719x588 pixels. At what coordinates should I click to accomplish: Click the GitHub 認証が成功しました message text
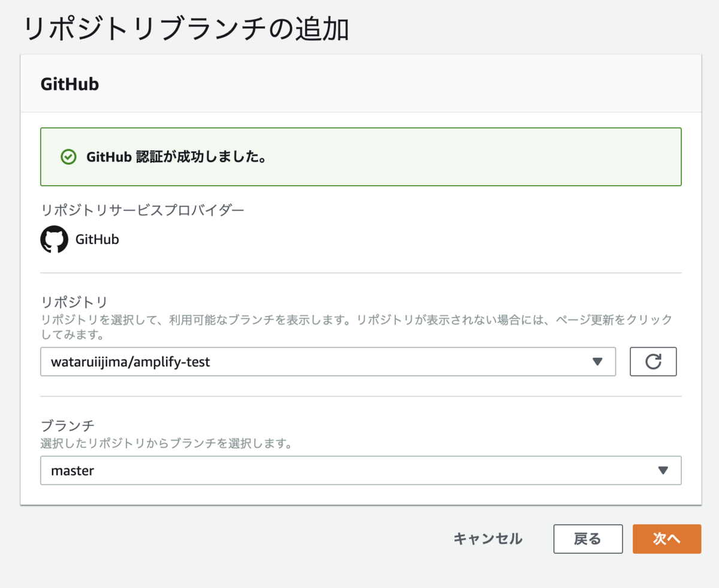[177, 157]
